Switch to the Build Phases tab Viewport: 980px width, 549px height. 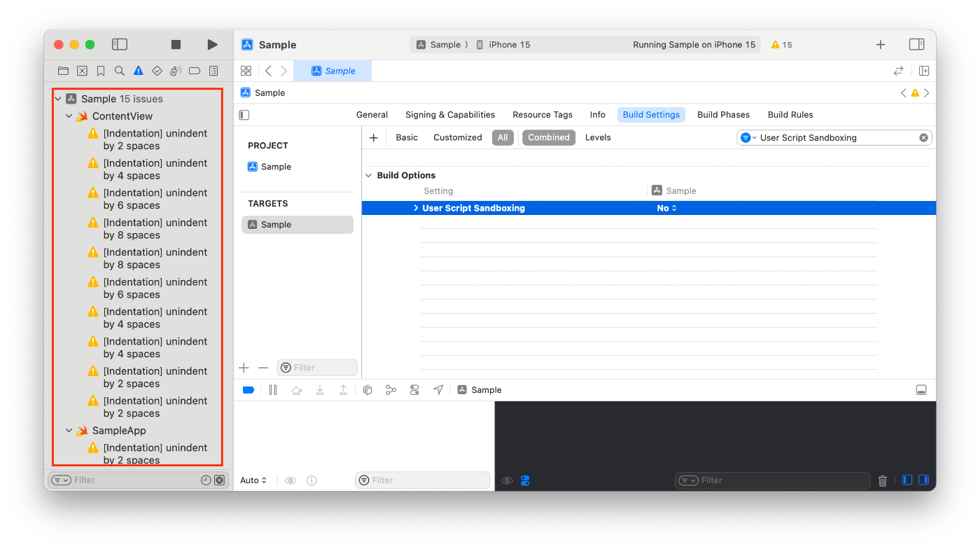point(723,115)
